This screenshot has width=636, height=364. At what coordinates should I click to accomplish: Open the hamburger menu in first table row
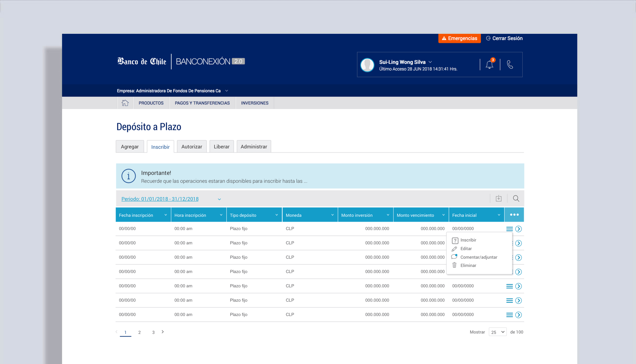point(509,229)
